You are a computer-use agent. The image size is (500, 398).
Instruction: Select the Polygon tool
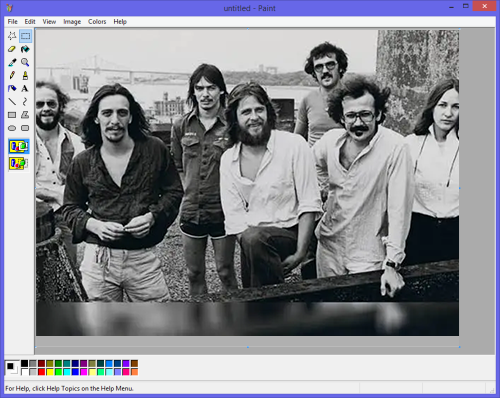[x=25, y=115]
